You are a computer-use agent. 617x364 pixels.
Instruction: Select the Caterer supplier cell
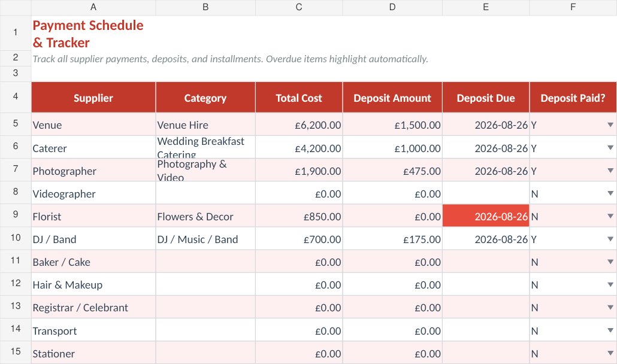pyautogui.click(x=93, y=147)
